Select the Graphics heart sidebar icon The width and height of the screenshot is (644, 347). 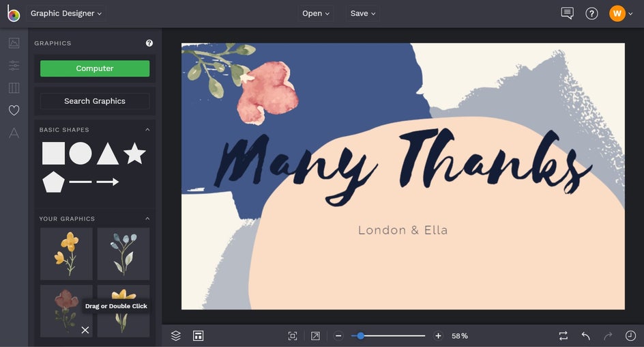click(x=14, y=110)
